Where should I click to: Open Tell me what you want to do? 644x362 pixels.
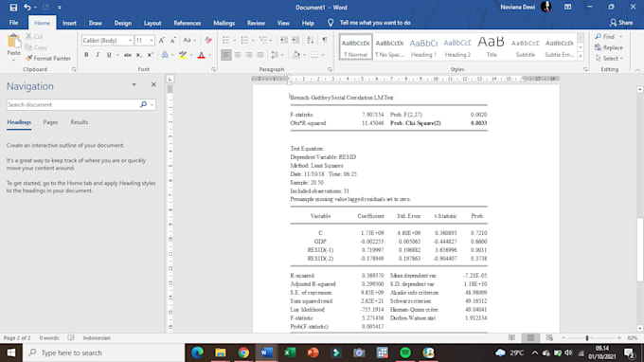(375, 23)
